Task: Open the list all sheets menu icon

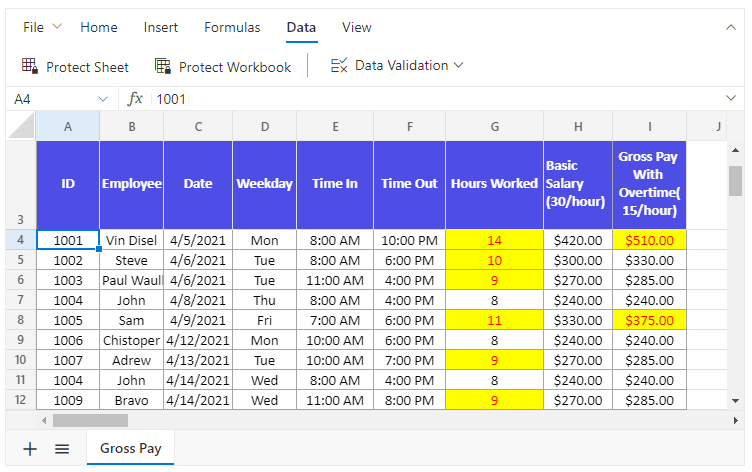Action: (x=62, y=449)
